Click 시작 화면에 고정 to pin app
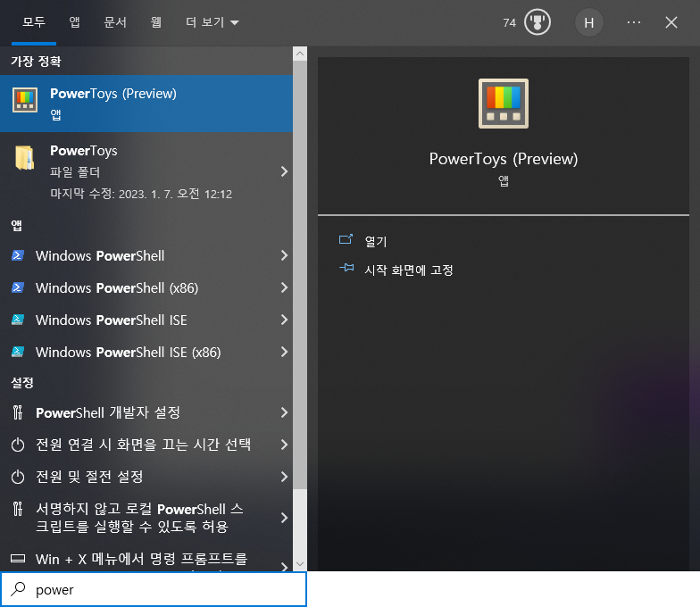The image size is (700, 607). 409,270
